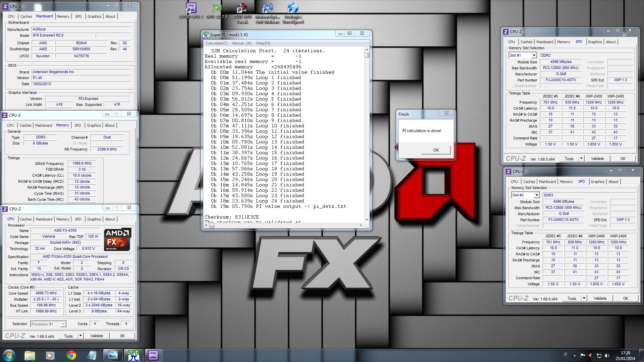Launch media player from the taskbar
The height and width of the screenshot is (362, 644).
click(x=50, y=355)
